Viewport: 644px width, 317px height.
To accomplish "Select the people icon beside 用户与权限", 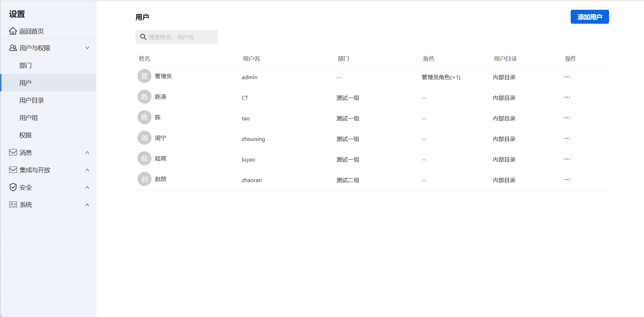I will (x=13, y=47).
